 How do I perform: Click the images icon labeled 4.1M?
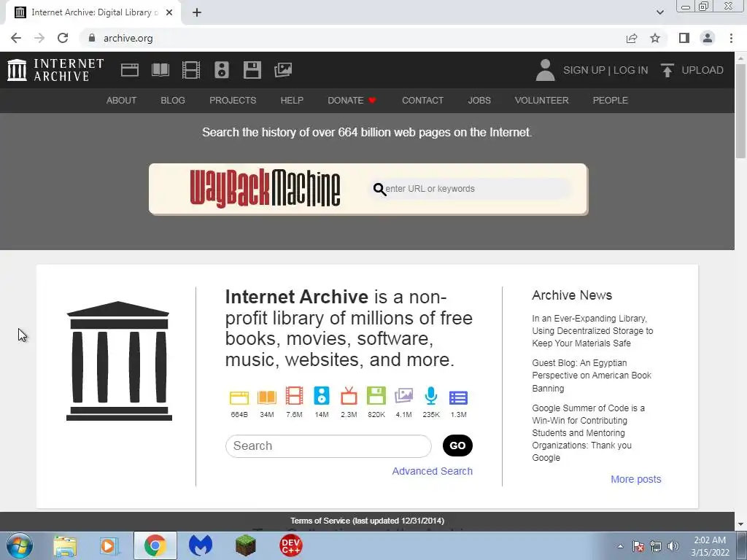click(403, 396)
